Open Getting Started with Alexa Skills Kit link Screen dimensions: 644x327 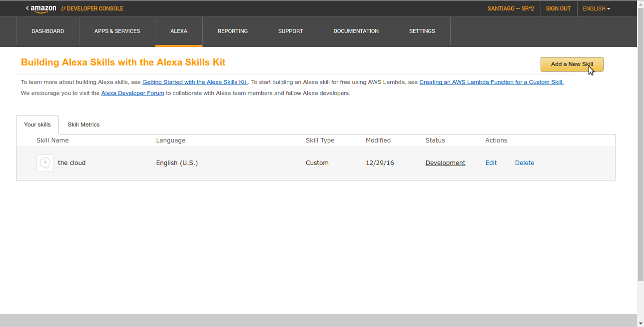pos(195,82)
